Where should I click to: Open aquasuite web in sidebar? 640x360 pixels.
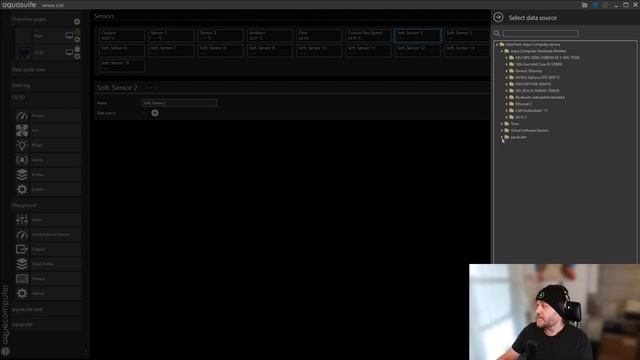pos(27,309)
